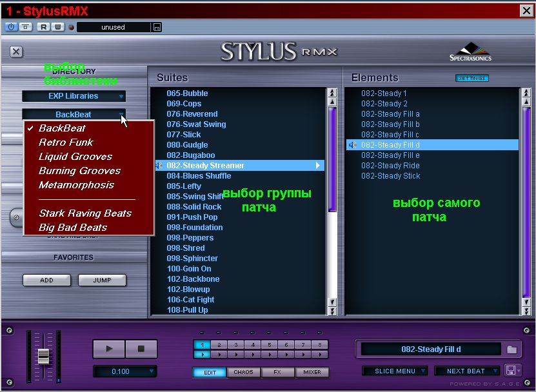
Task: Click the ADD favorites button
Action: [x=46, y=280]
